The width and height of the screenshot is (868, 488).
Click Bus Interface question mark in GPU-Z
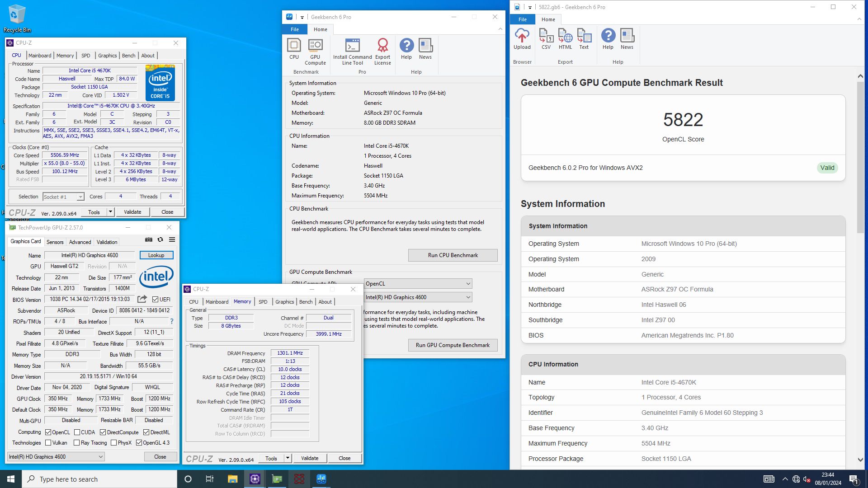172,321
